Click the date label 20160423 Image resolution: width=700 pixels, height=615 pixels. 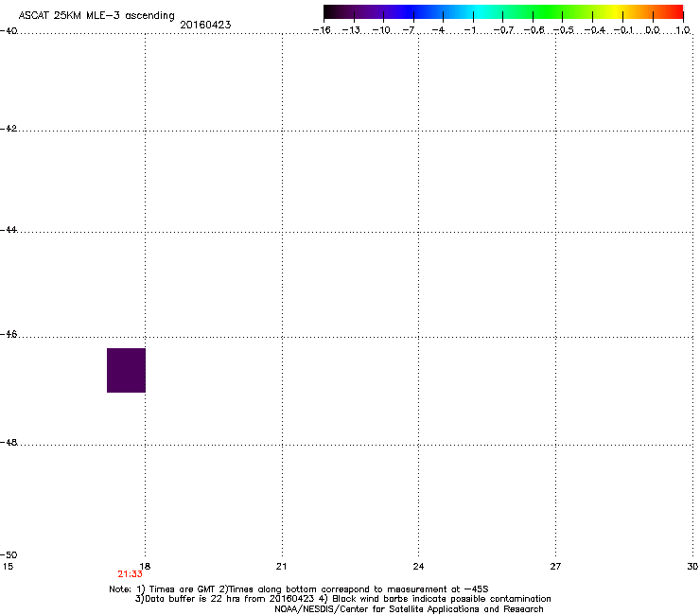point(205,25)
